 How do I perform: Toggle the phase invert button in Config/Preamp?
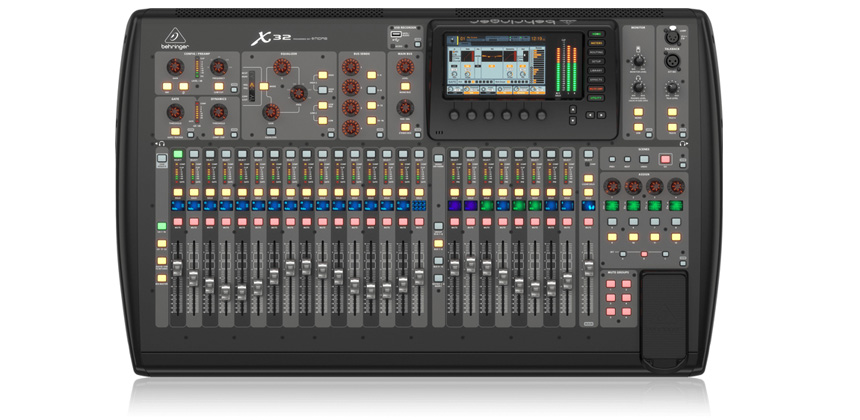pyautogui.click(x=184, y=86)
